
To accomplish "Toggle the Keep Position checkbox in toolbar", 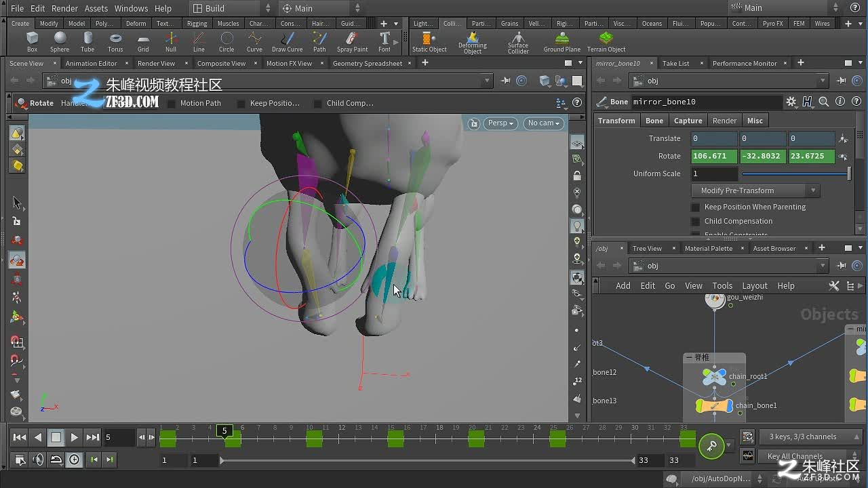I will (241, 104).
